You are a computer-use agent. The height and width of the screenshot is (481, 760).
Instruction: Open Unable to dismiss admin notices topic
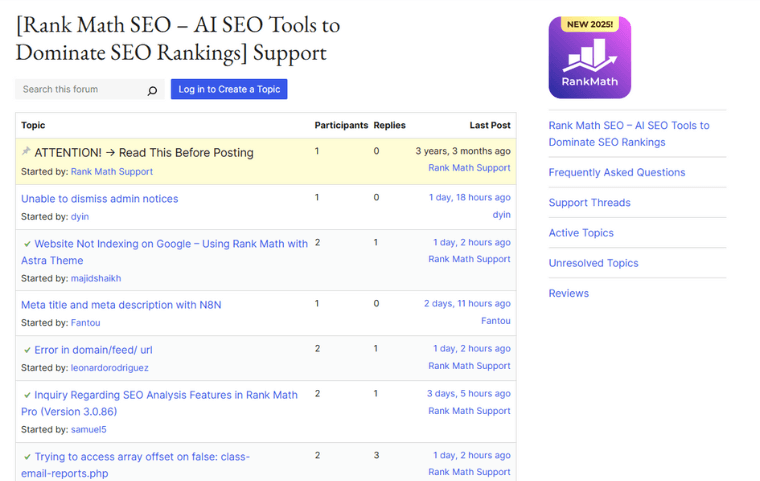pyautogui.click(x=99, y=199)
